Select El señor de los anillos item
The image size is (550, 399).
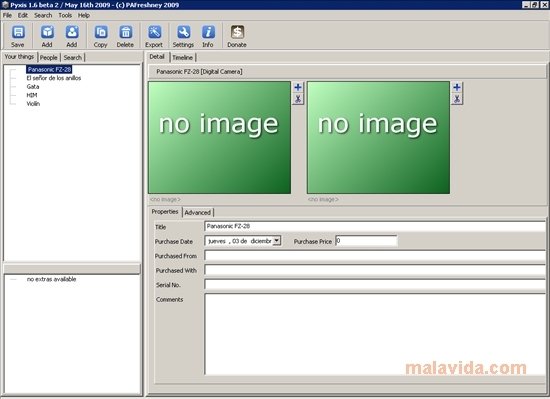54,78
